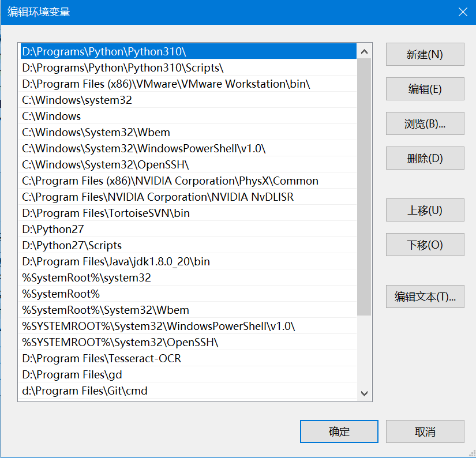Select %SystemRoot%\System32\Wbem entry
This screenshot has height=458, width=476.
pyautogui.click(x=189, y=310)
